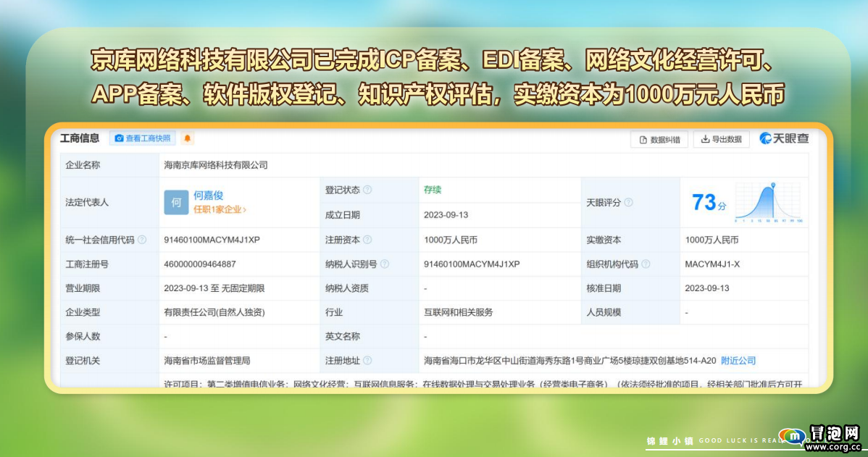
Task: Select company name 海南京库网络科技有限公司
Action: (216, 165)
